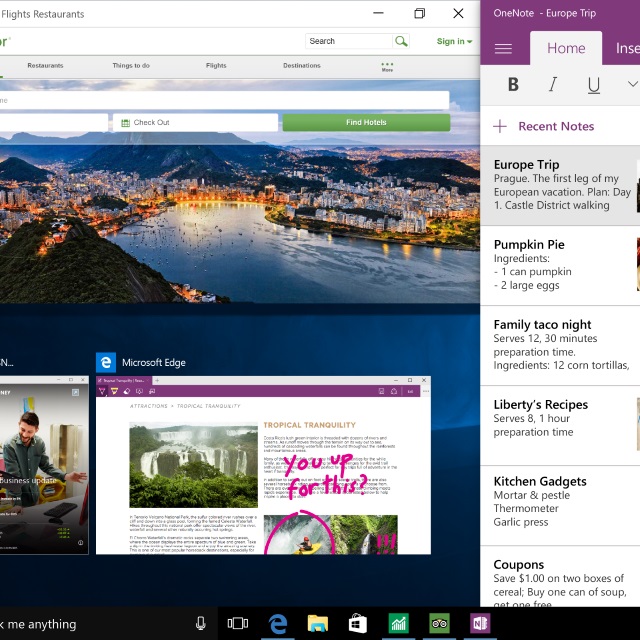Open the Europe Trip note
Screen dimensions: 640x640
[560, 185]
